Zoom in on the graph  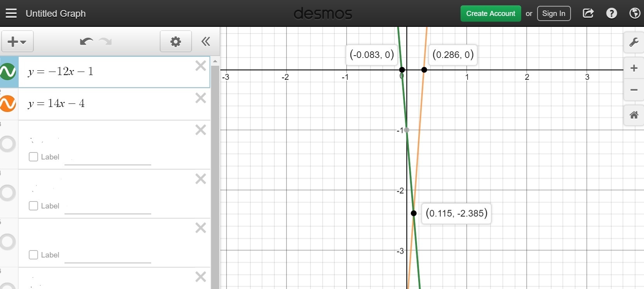pyautogui.click(x=634, y=68)
